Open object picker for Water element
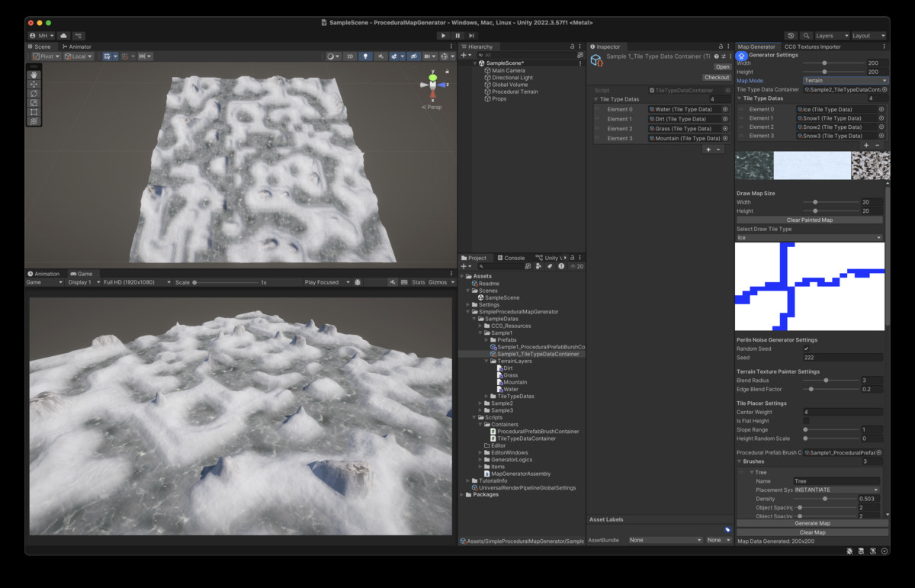This screenshot has height=588, width=915. click(x=725, y=109)
